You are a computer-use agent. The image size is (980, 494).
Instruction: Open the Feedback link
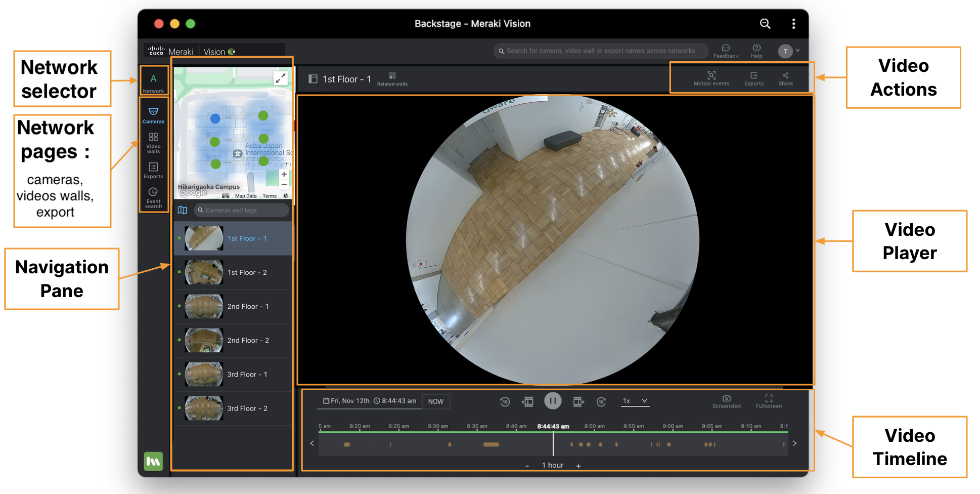(x=726, y=51)
